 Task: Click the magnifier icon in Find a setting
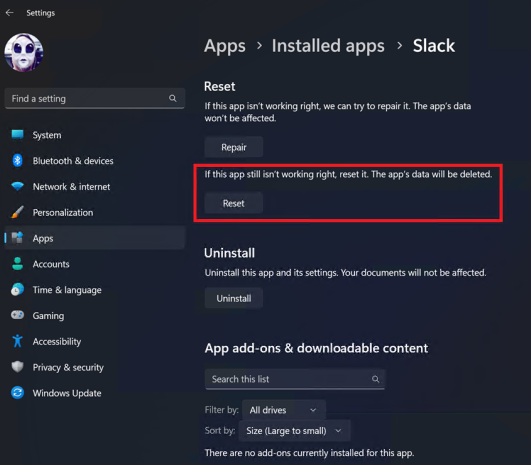point(173,99)
